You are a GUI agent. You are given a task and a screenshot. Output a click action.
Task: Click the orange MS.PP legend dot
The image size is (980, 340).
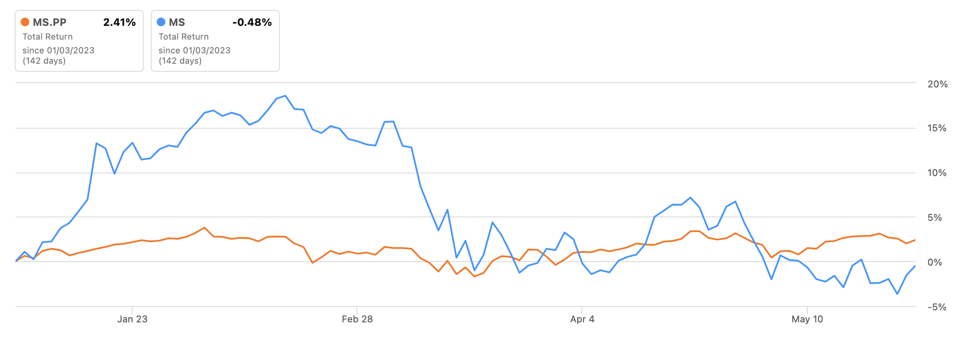[x=25, y=22]
